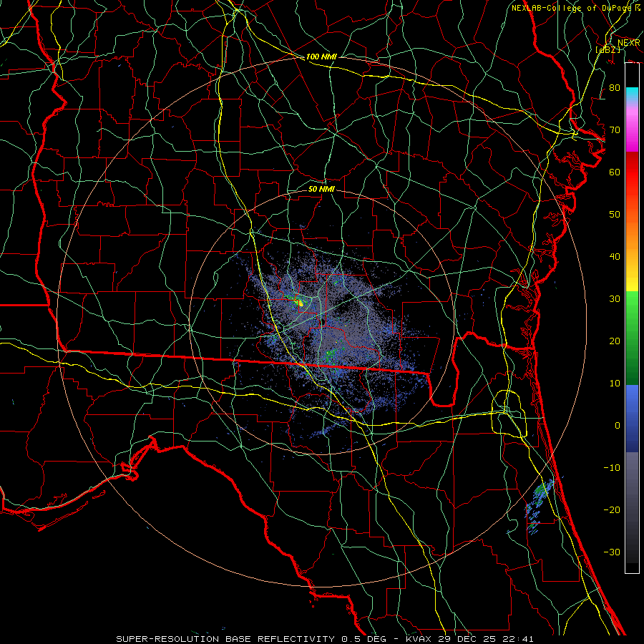Click the yellow high-reflectivity echo near radar center
Image resolution: width=644 pixels, height=644 pixels.
[301, 303]
